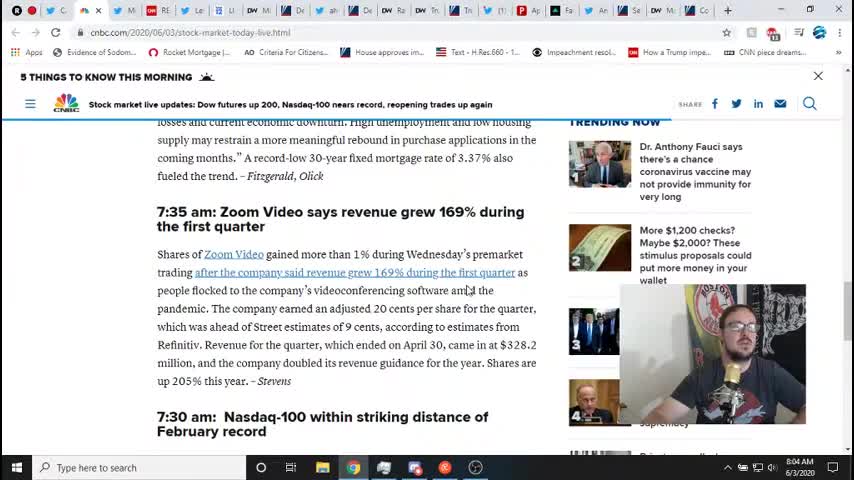The width and height of the screenshot is (854, 480).
Task: Open the Chrome profile avatar
Action: pos(819,33)
